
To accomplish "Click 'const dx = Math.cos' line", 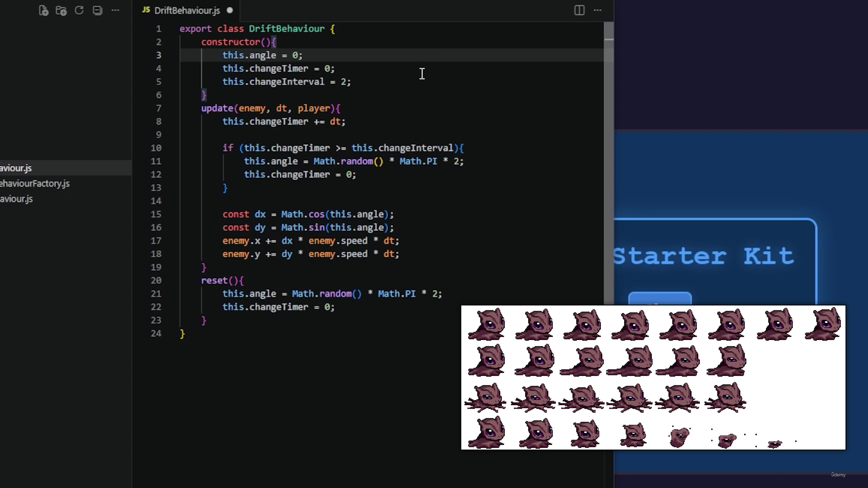I will point(308,214).
